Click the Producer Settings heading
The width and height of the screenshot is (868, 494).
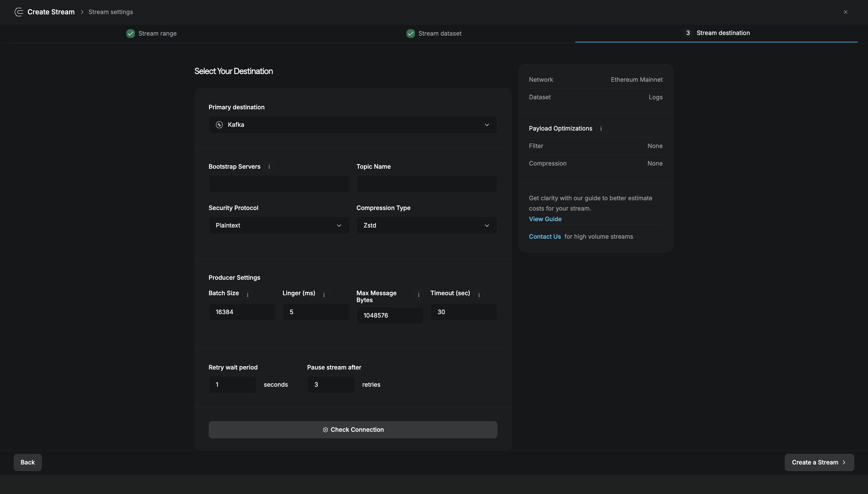[234, 277]
